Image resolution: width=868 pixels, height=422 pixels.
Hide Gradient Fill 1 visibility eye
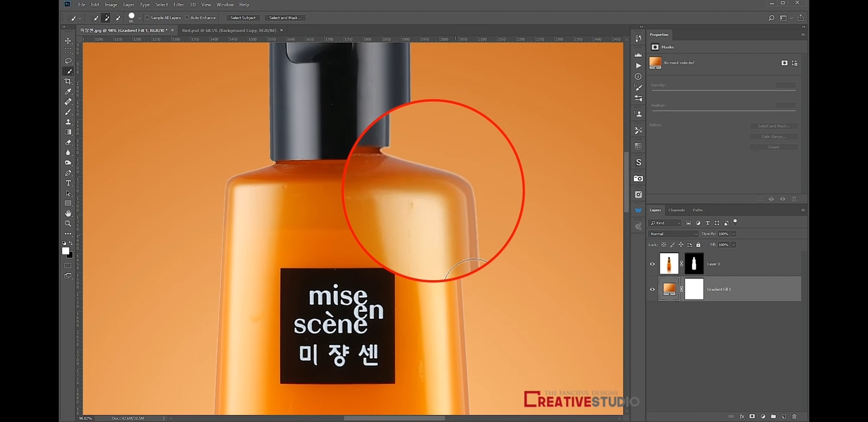652,289
